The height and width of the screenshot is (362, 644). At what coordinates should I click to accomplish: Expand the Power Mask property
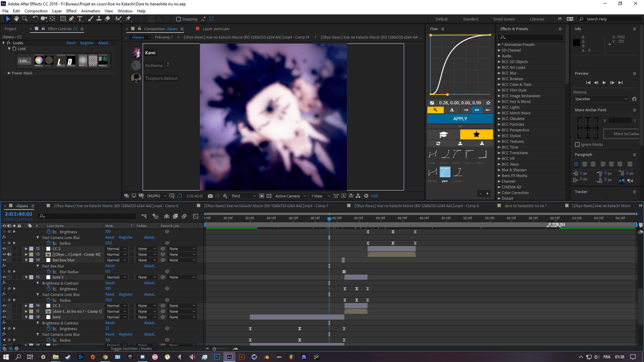(x=9, y=73)
